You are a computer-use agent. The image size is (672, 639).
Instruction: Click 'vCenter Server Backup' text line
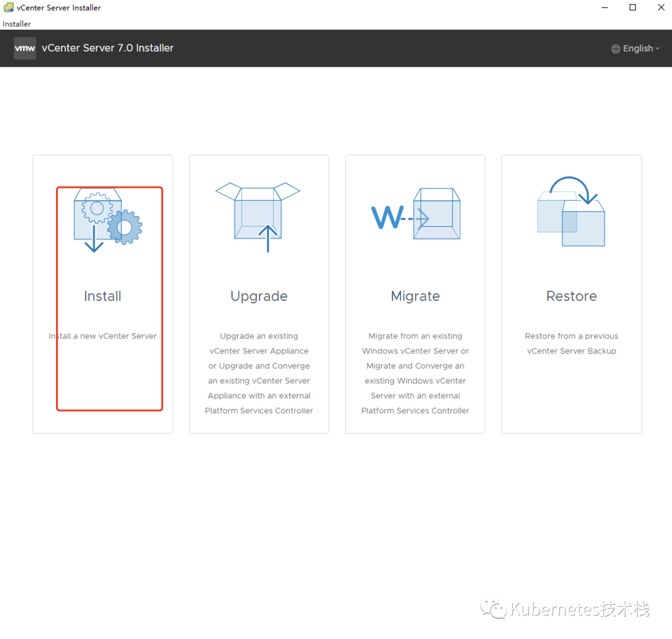[x=571, y=351]
